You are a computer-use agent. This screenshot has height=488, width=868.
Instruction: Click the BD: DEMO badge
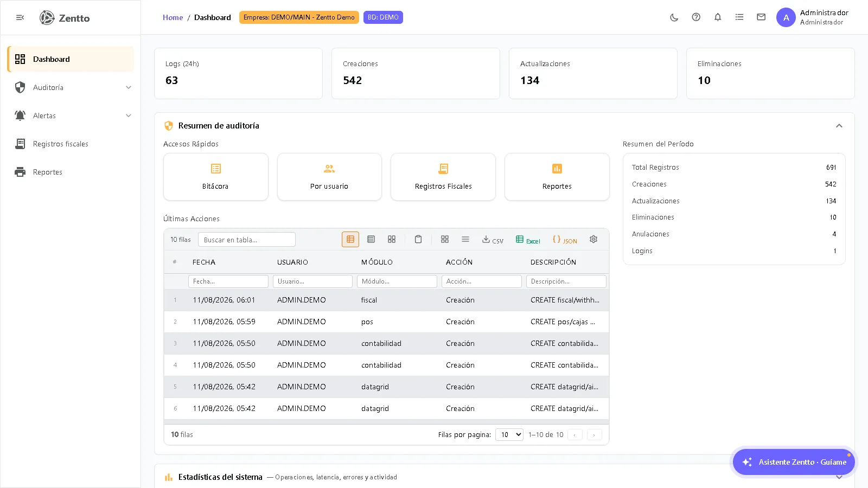point(383,17)
